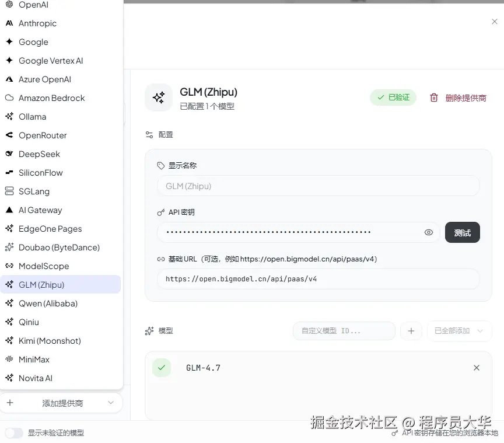
Task: Click the Anthropic logo icon
Action: click(9, 23)
